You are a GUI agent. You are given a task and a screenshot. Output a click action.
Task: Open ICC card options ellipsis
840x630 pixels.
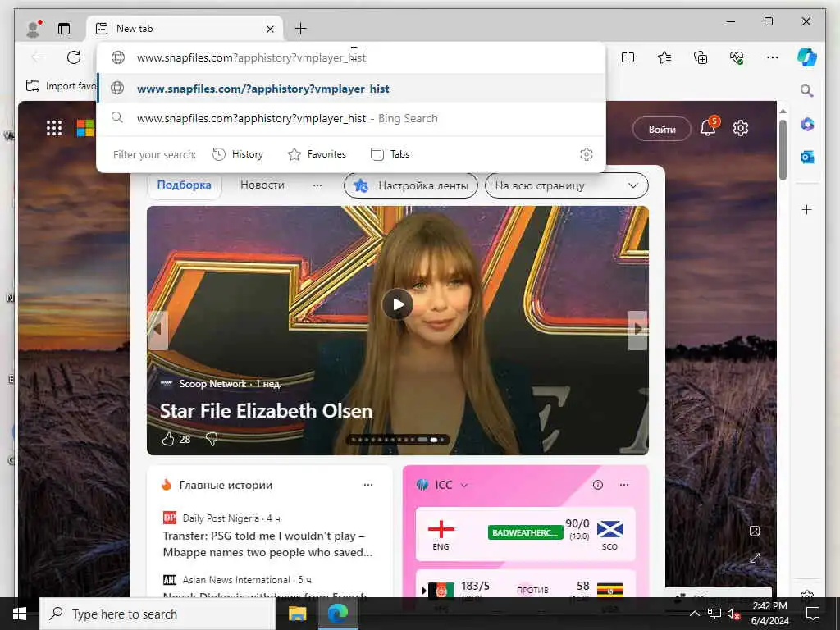point(624,485)
